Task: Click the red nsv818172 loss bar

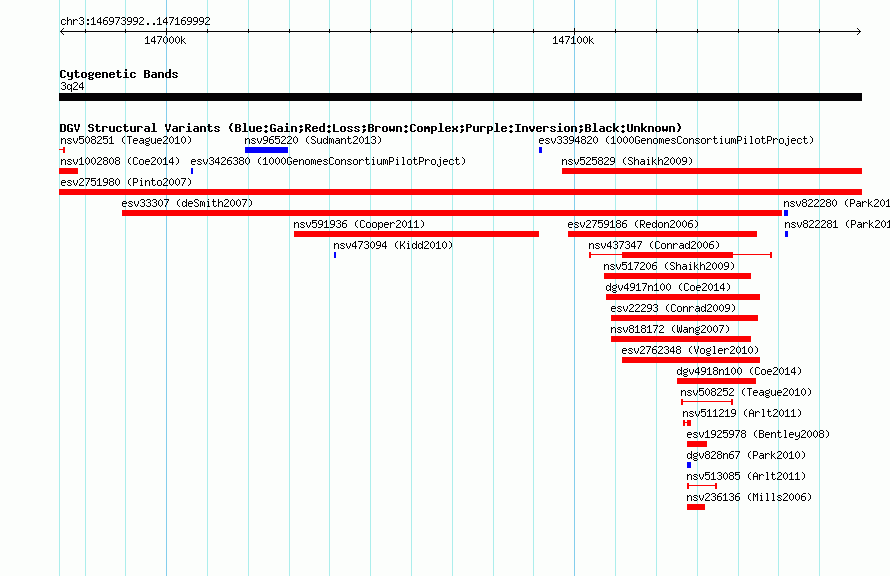Action: pyautogui.click(x=681, y=339)
